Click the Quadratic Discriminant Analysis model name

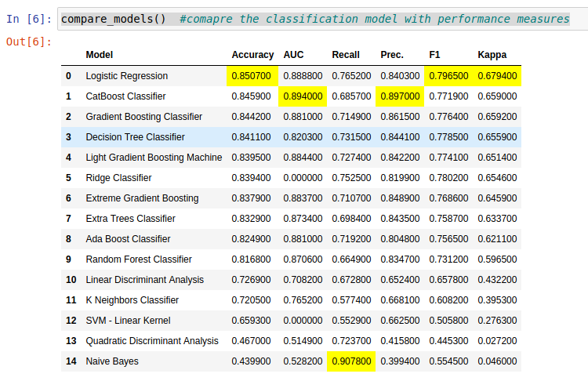(x=152, y=341)
